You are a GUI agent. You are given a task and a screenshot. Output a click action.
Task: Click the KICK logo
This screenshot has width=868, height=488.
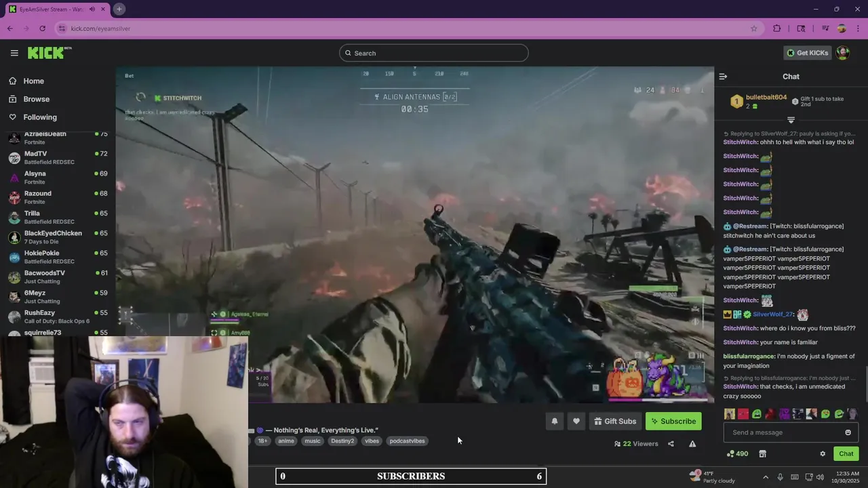(x=50, y=53)
